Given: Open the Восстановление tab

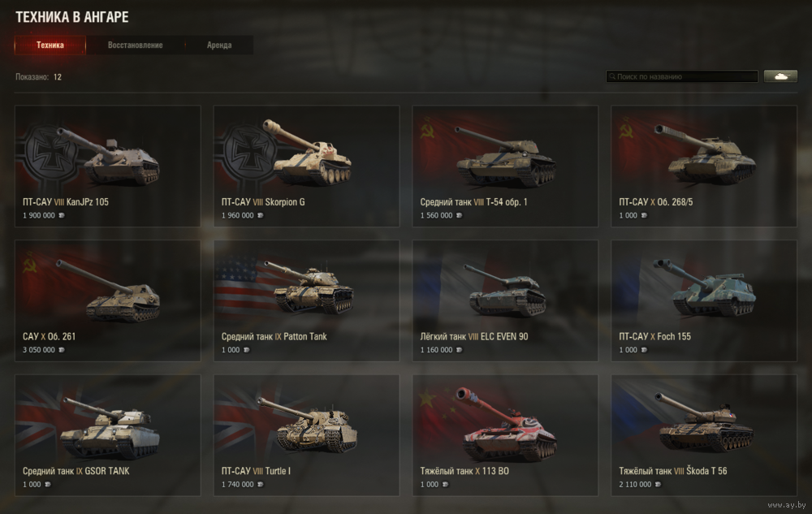Looking at the screenshot, I should [135, 45].
